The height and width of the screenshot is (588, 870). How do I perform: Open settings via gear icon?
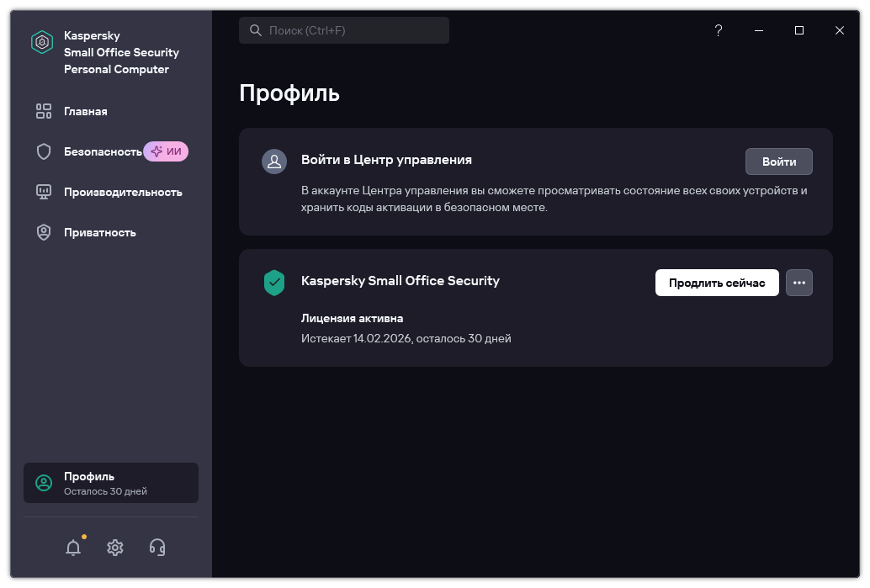(115, 548)
